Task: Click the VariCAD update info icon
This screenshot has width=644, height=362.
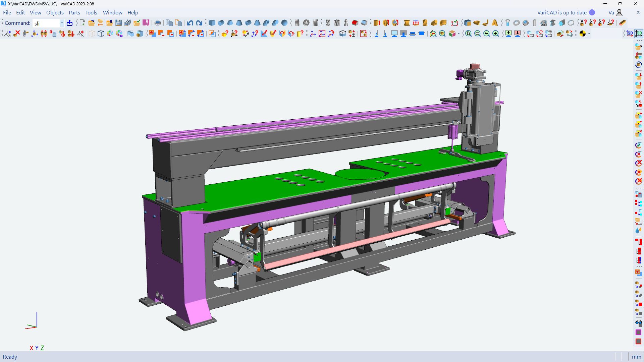Action: (x=592, y=12)
